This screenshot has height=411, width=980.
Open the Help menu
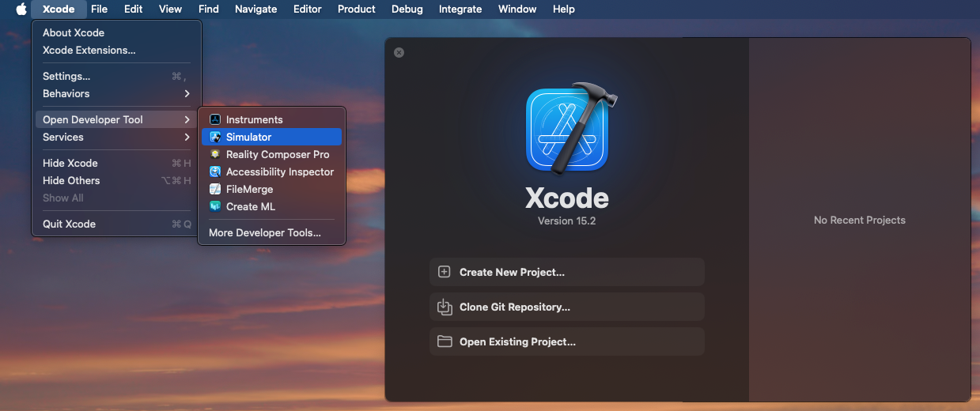(x=564, y=9)
